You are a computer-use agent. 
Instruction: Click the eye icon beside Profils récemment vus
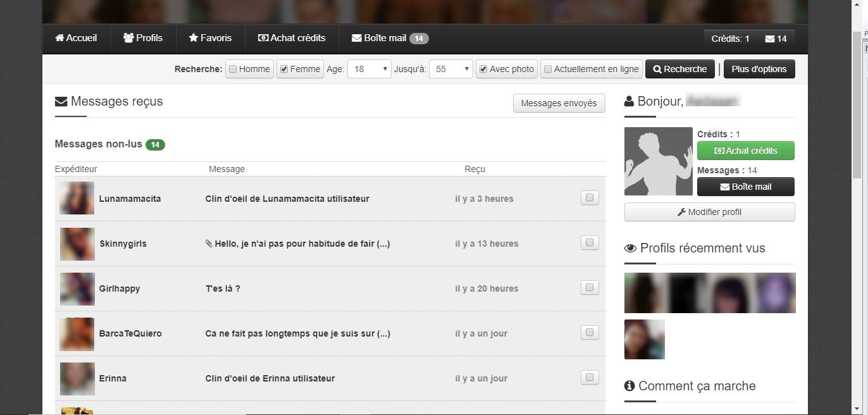click(630, 249)
